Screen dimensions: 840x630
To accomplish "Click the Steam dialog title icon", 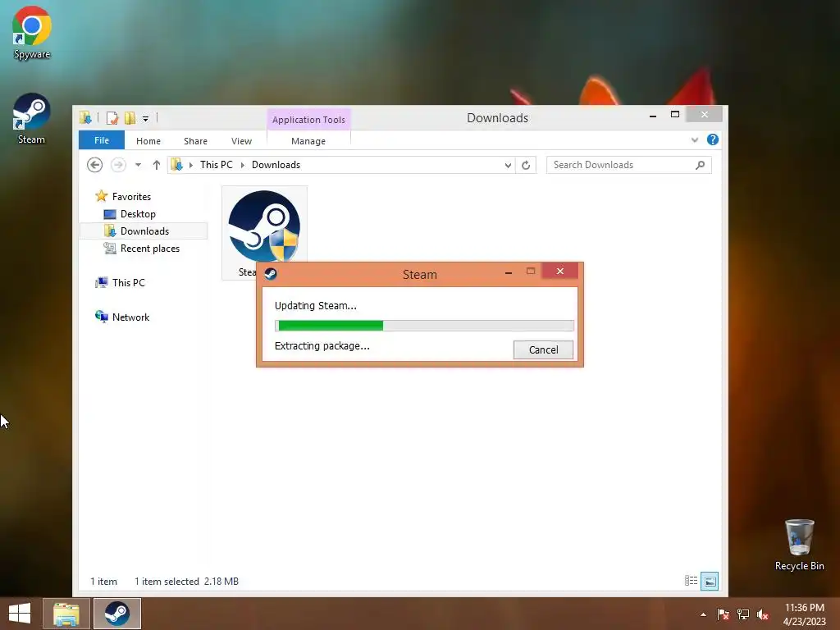I will [271, 274].
